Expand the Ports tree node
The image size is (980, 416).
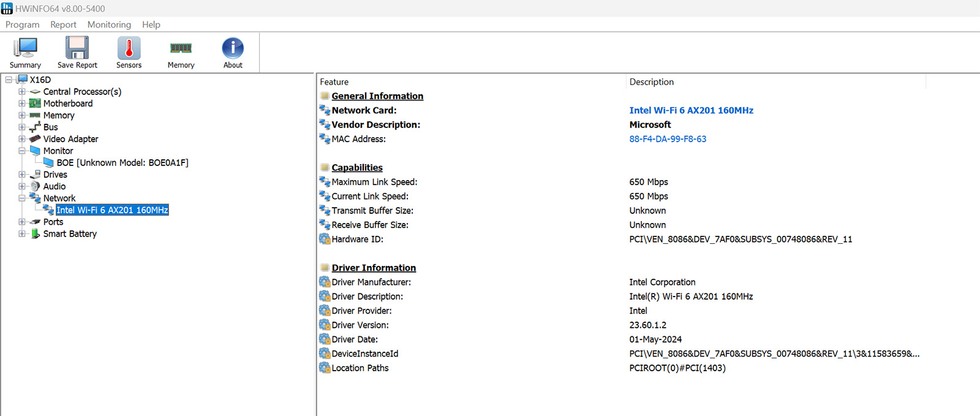point(22,222)
